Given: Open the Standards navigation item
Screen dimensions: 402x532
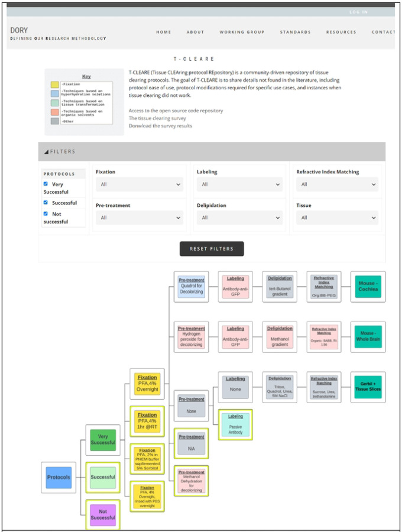Looking at the screenshot, I should click(295, 32).
